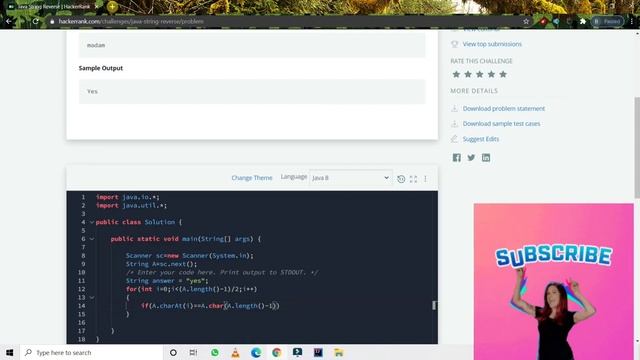Click the code line with String answer
The width and height of the screenshot is (640, 360).
click(167, 280)
